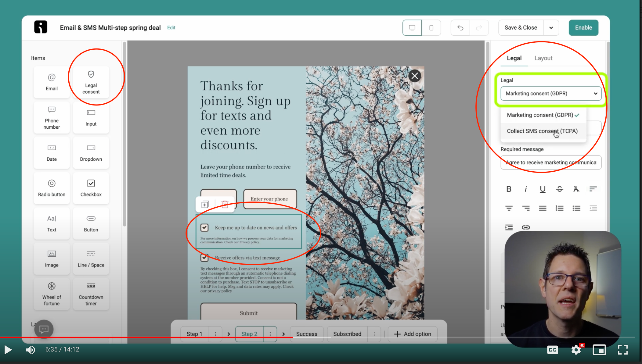Viewport: 642px width, 364px height.
Task: Open Step 2 options menu
Action: click(x=270, y=334)
